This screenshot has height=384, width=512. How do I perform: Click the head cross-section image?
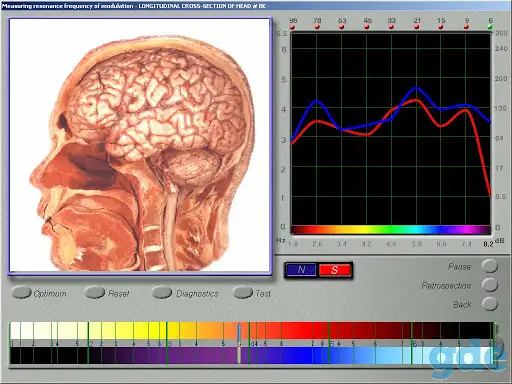[140, 146]
